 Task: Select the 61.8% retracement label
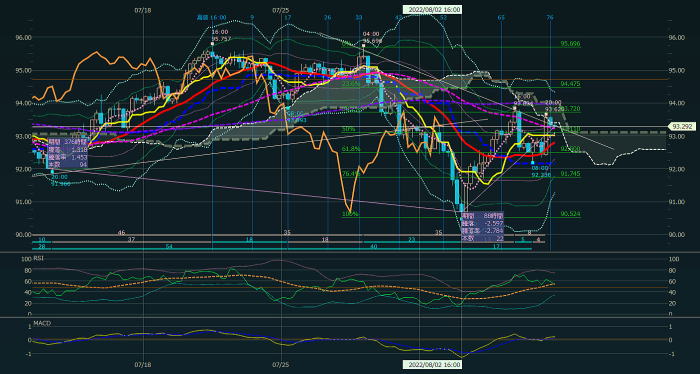click(351, 149)
